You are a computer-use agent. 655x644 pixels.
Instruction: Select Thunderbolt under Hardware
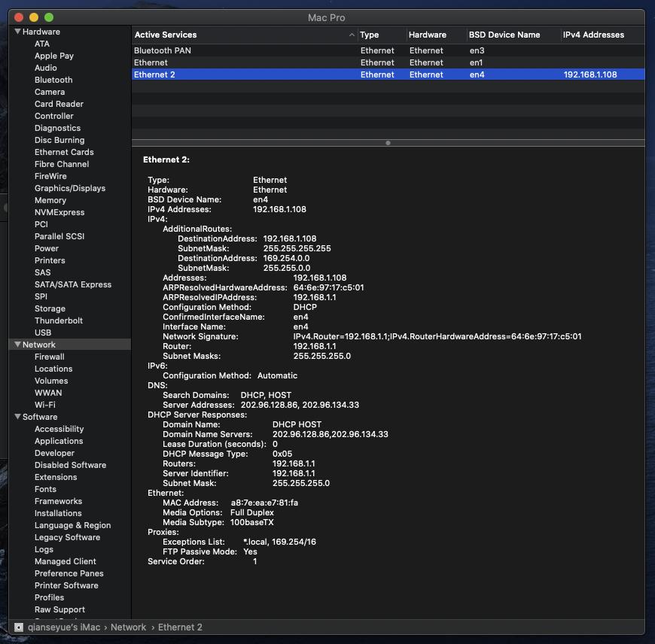pyautogui.click(x=59, y=320)
